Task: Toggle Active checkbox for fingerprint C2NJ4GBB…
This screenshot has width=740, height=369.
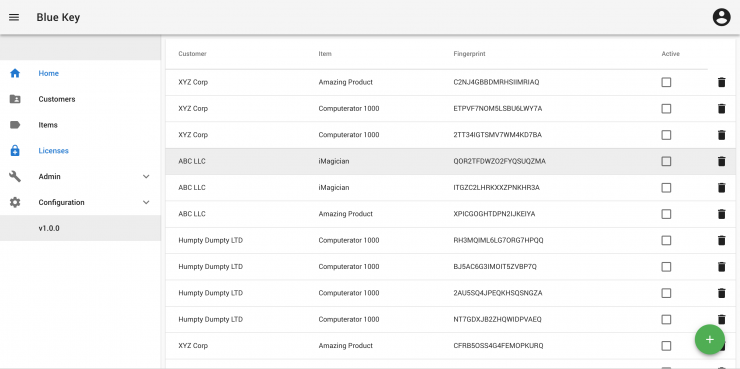Action: pos(666,82)
